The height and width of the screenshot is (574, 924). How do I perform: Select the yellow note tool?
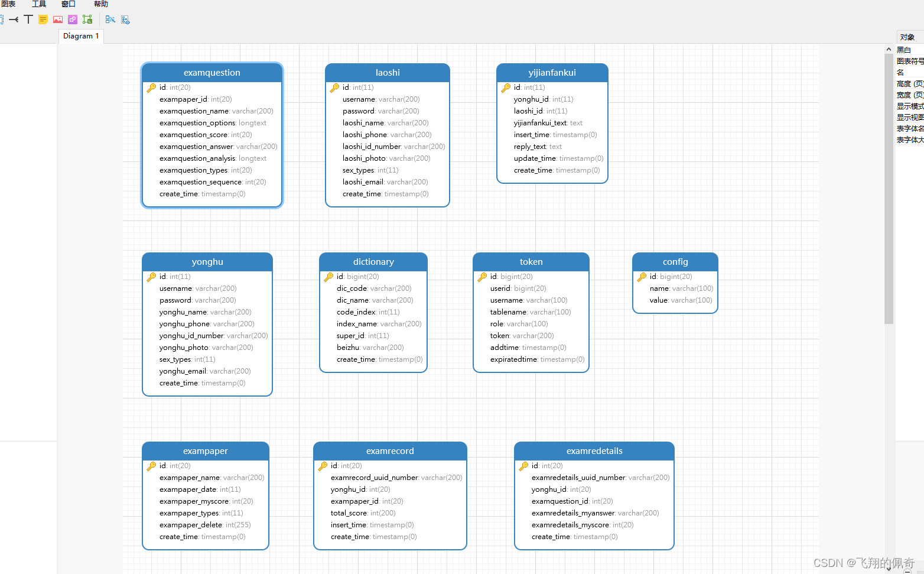43,20
